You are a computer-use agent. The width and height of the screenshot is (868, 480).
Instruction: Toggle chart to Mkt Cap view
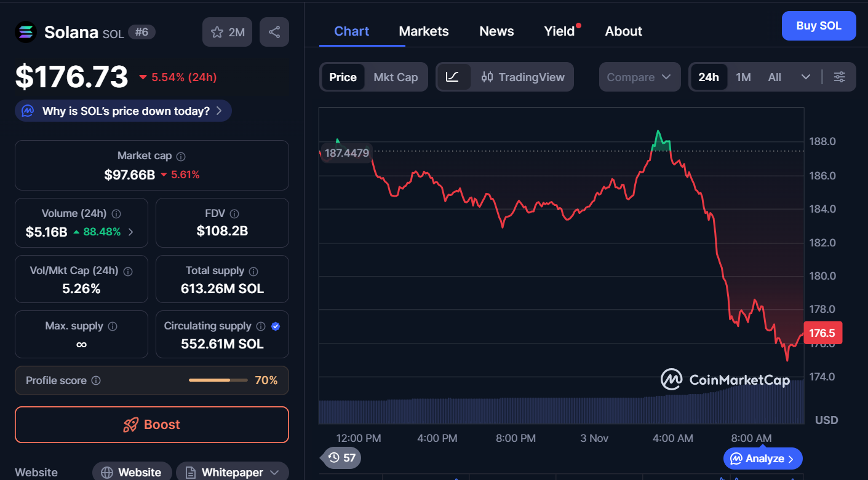click(396, 77)
